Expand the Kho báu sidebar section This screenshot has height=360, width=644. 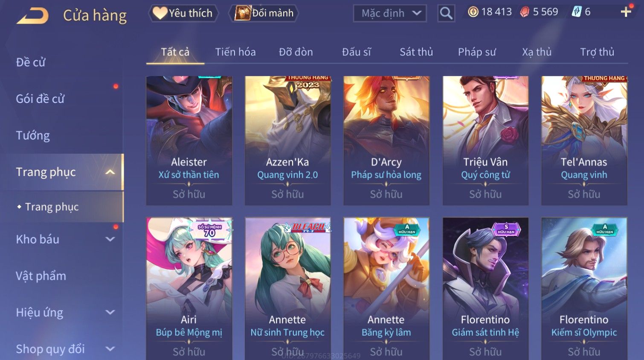pos(110,239)
